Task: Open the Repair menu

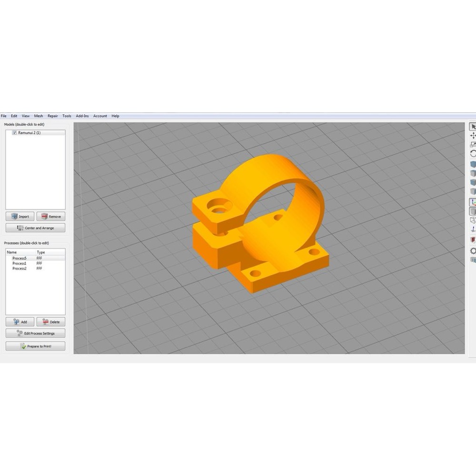Action: [x=52, y=116]
